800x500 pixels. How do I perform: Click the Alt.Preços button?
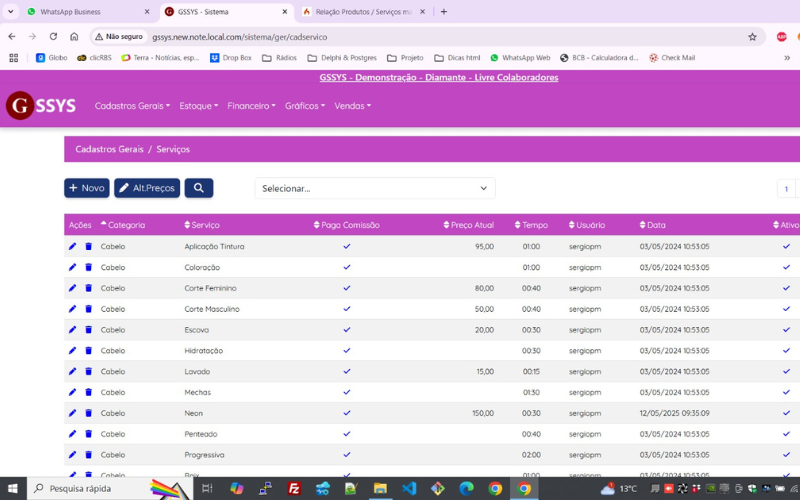147,188
